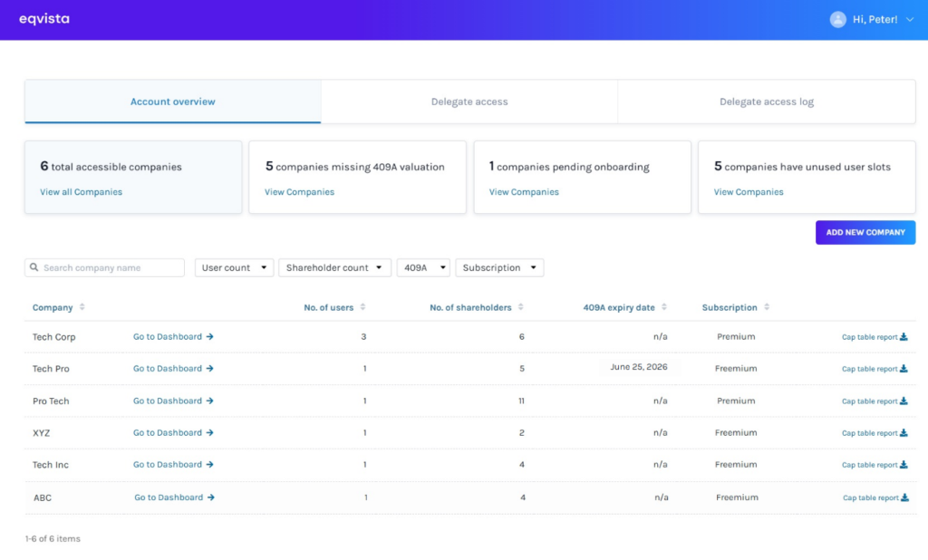Click the magnifier icon in the company search box

pyautogui.click(x=34, y=267)
